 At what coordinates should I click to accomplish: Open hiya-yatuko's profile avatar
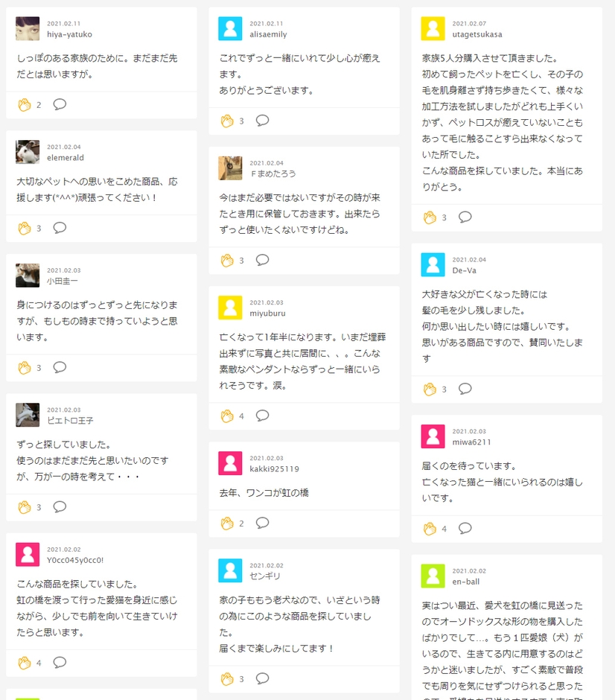[28, 29]
